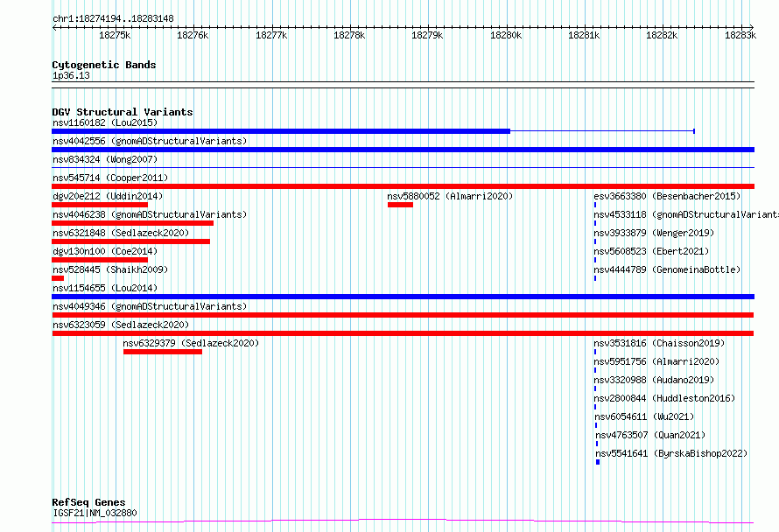
Task: Click esv3663380 (Besenbacher2015) label
Action: (667, 196)
